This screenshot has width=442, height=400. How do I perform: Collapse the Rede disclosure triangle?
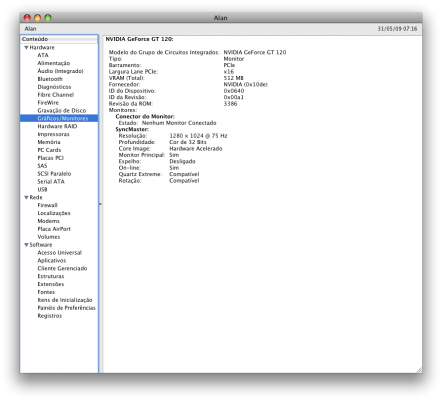coord(26,198)
